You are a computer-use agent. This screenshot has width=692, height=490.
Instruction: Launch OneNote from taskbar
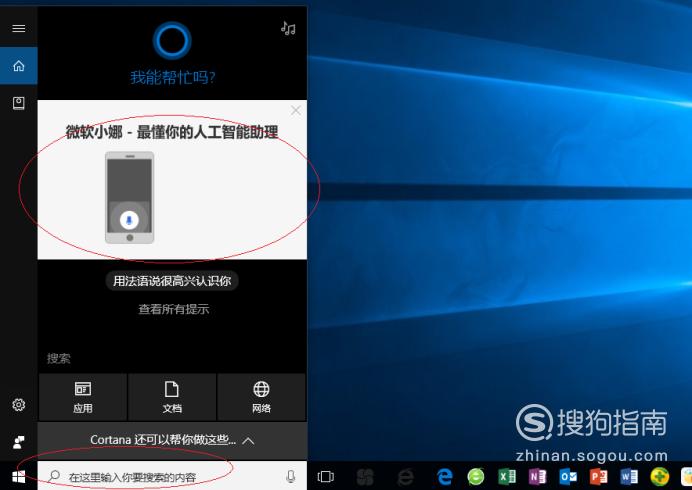[x=538, y=477]
